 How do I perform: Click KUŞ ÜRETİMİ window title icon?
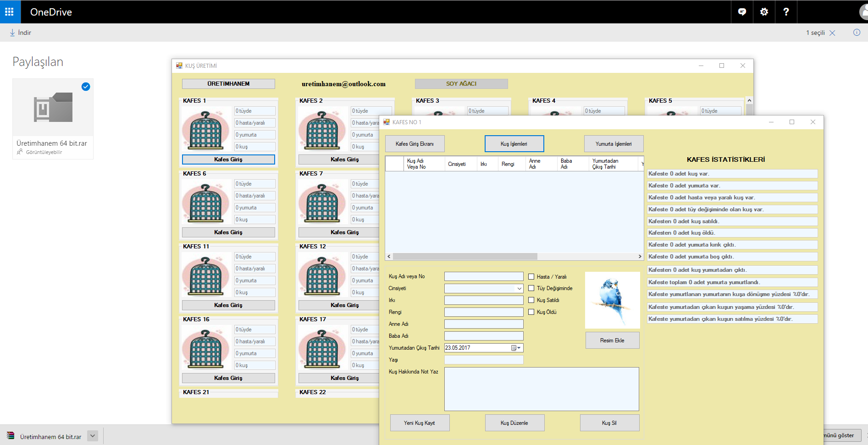[179, 66]
